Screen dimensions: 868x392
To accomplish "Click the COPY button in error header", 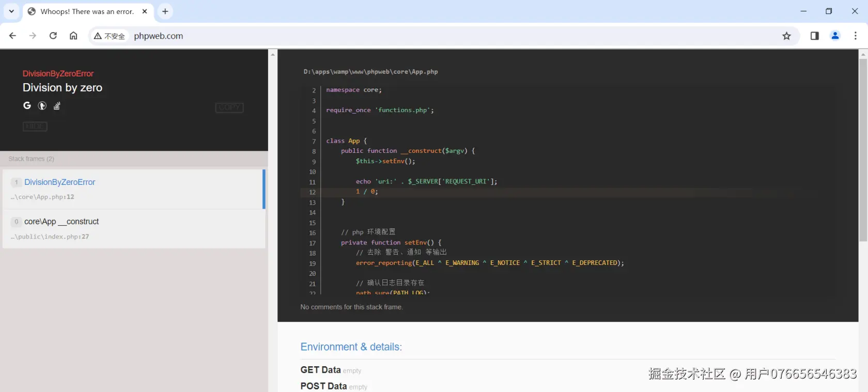I will click(x=229, y=107).
